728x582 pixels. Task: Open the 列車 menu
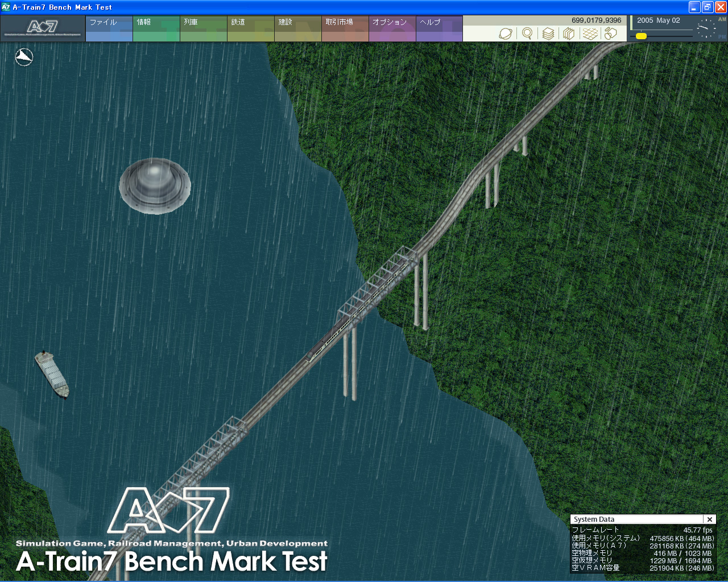click(x=204, y=28)
